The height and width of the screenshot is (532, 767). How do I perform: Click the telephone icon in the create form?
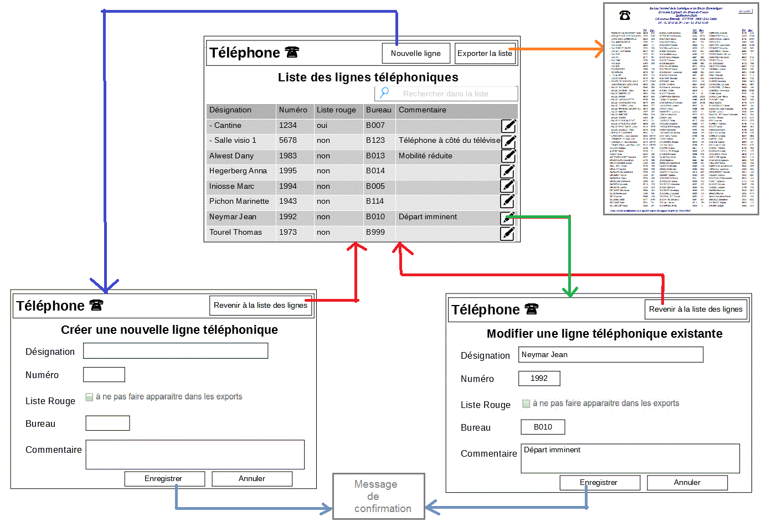coord(96,305)
